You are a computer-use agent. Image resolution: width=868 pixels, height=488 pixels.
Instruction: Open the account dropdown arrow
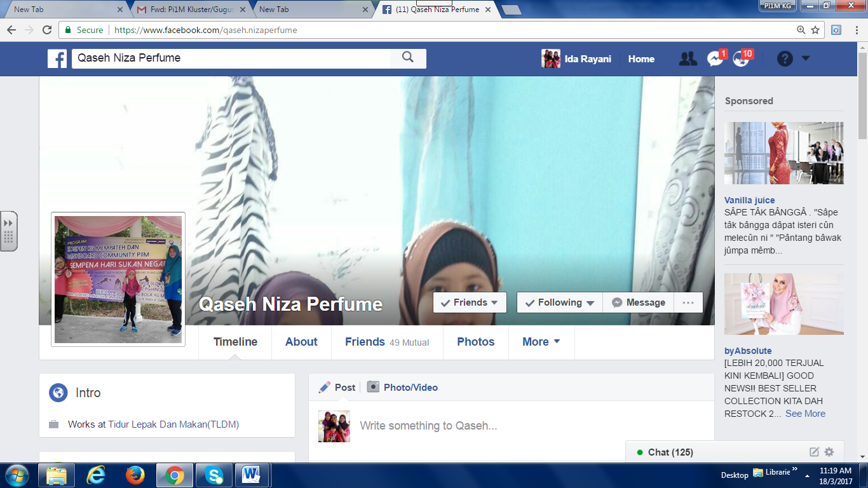pos(806,58)
